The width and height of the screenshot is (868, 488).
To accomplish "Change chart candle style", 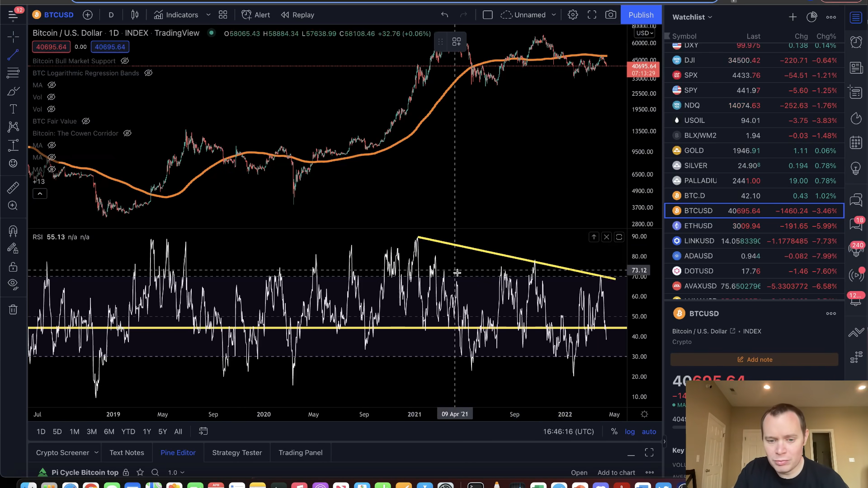I will (135, 15).
